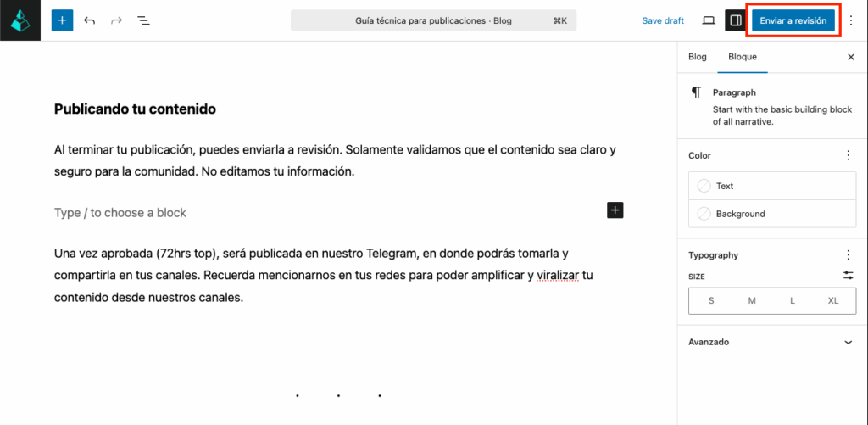This screenshot has height=425, width=868.
Task: Expand the Avanzado section
Action: coord(849,342)
